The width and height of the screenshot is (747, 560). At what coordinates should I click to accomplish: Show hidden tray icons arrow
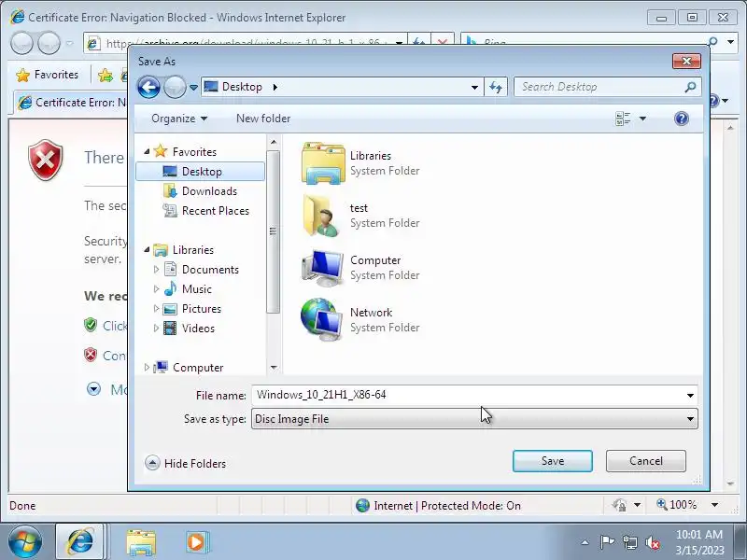(x=585, y=542)
